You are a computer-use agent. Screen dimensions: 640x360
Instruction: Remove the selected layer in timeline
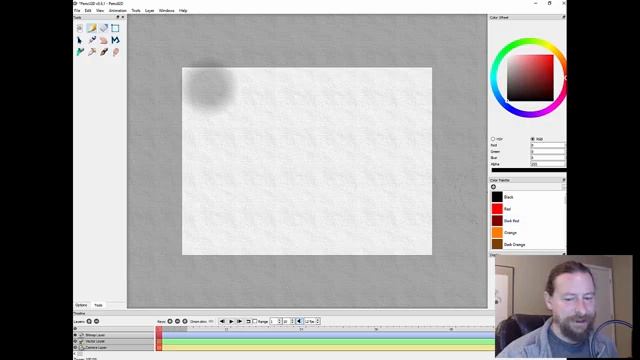[96, 321]
